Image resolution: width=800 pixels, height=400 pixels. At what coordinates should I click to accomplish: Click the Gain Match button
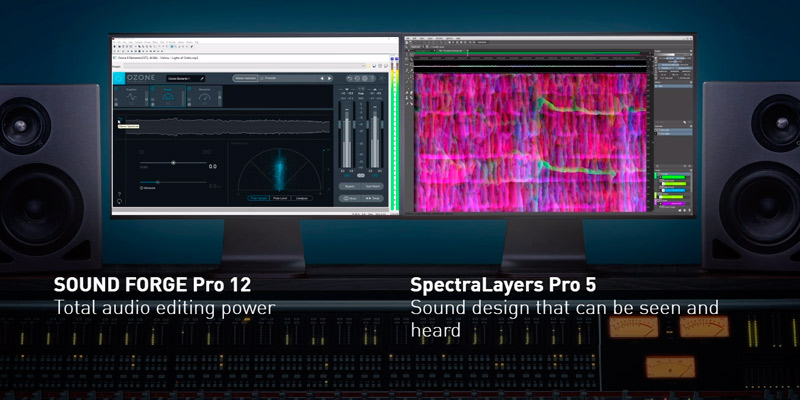point(372,187)
